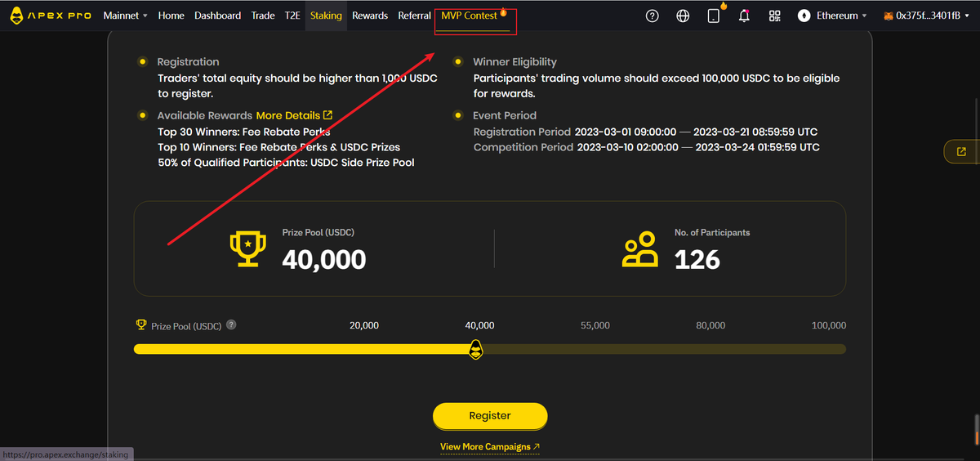Click the prize pool progress bar mascot marker
Screen dimensions: 980x461
pos(475,350)
